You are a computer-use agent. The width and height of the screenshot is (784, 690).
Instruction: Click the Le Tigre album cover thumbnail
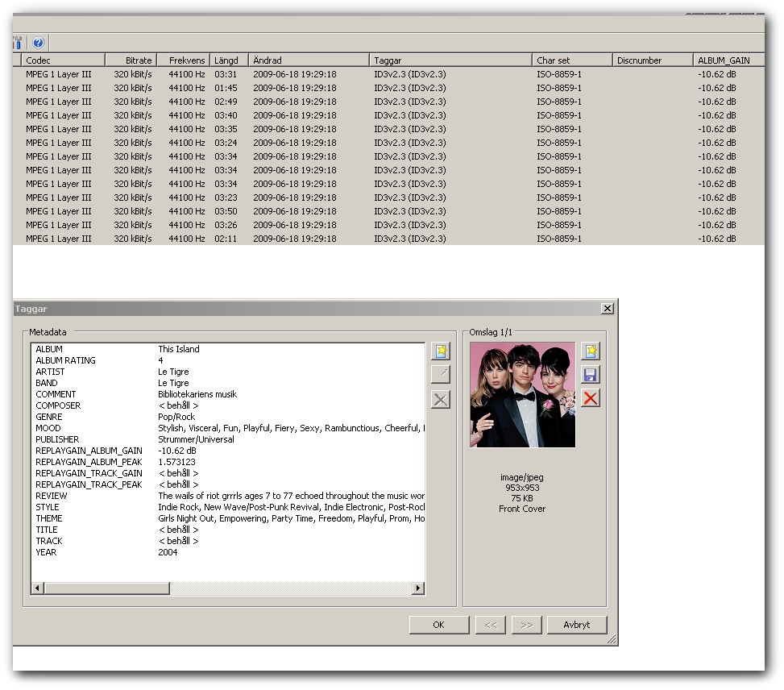pos(522,395)
